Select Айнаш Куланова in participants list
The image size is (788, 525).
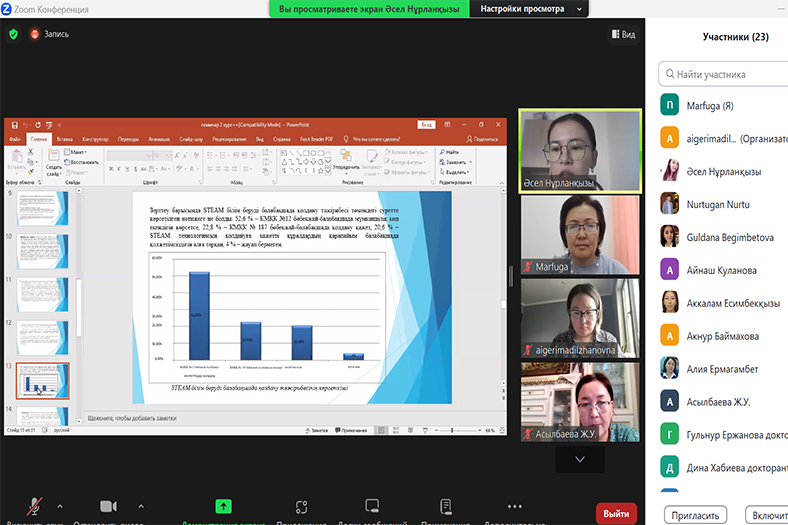pos(722,270)
